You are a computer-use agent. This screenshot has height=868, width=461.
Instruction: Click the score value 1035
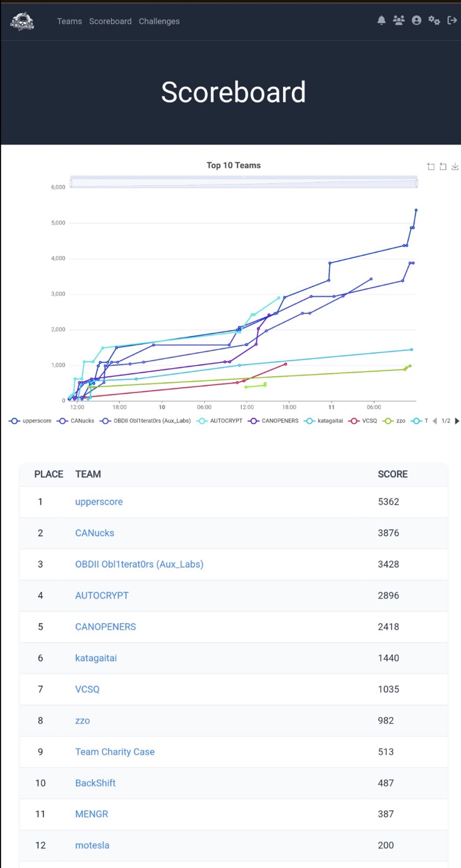pos(389,689)
